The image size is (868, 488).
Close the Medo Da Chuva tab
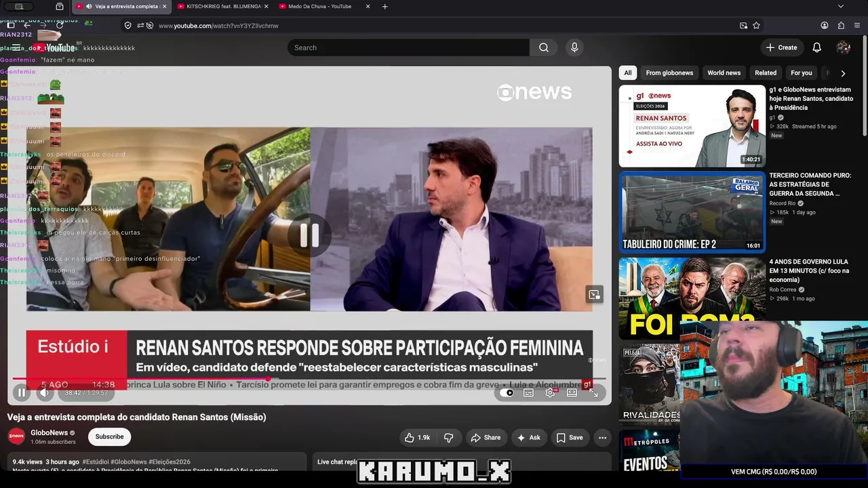368,7
